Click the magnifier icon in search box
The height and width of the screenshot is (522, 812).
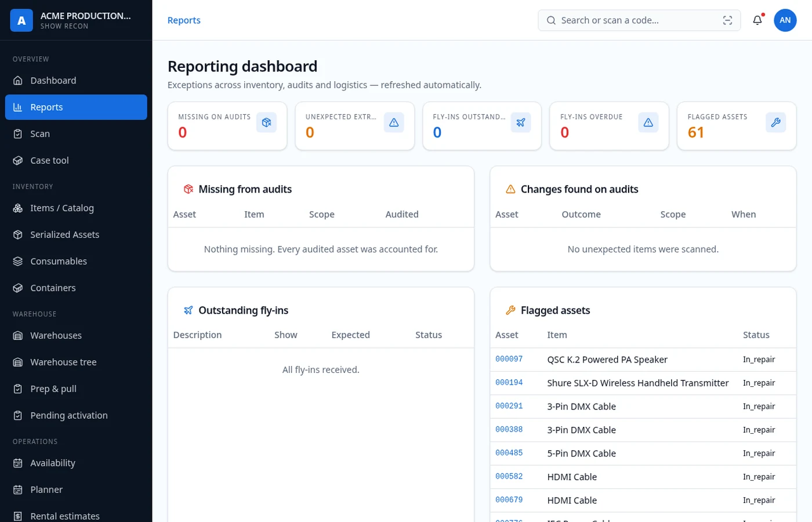pyautogui.click(x=551, y=20)
